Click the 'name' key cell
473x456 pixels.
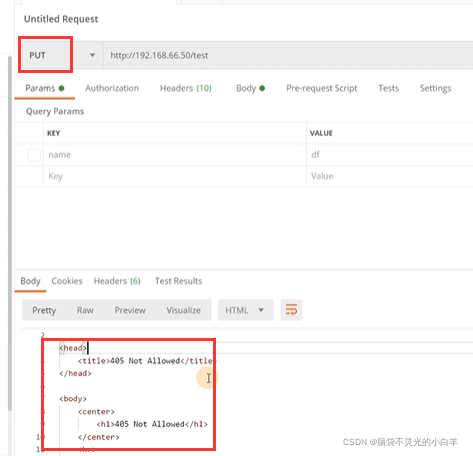coord(175,155)
